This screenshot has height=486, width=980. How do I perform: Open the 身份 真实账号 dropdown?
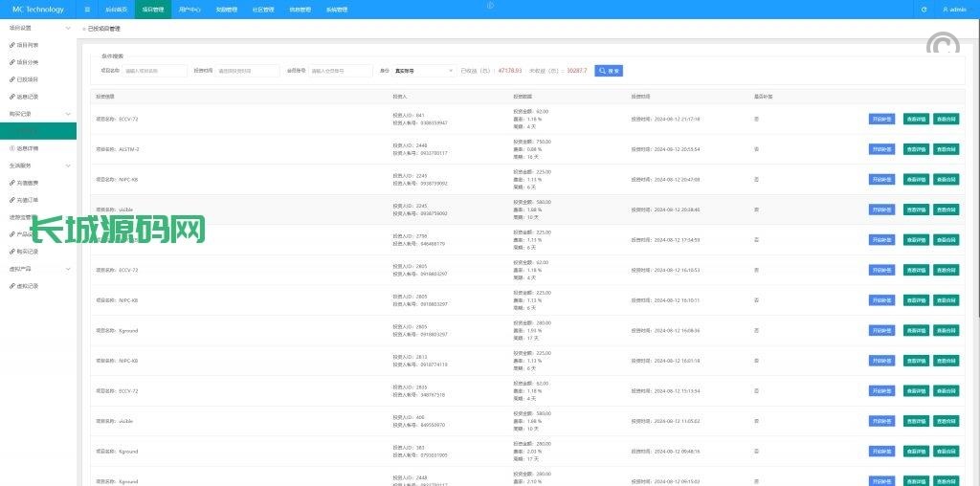click(424, 71)
